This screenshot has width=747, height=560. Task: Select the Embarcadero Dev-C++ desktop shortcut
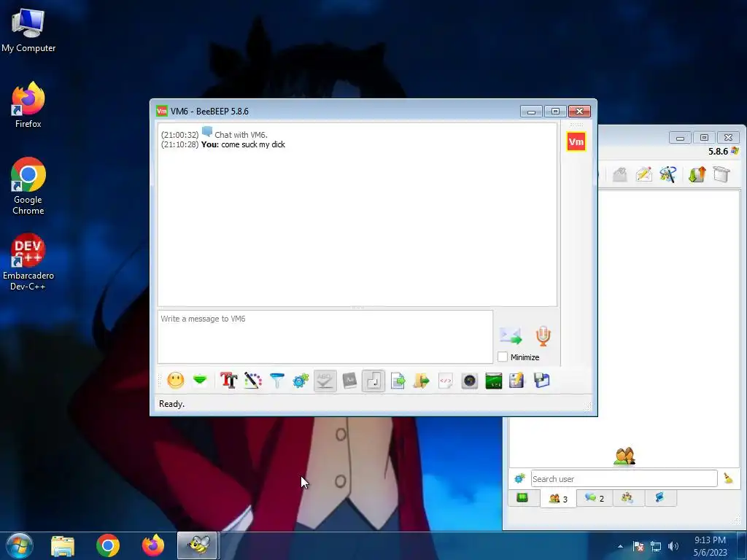click(28, 262)
